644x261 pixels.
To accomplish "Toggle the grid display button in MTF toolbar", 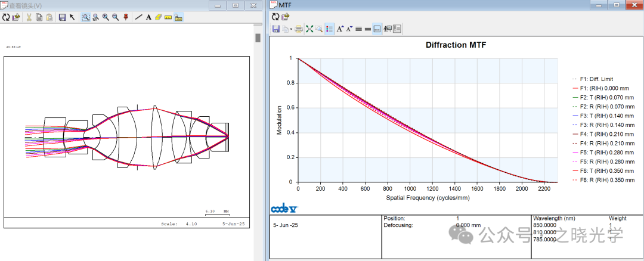I will pyautogui.click(x=377, y=29).
